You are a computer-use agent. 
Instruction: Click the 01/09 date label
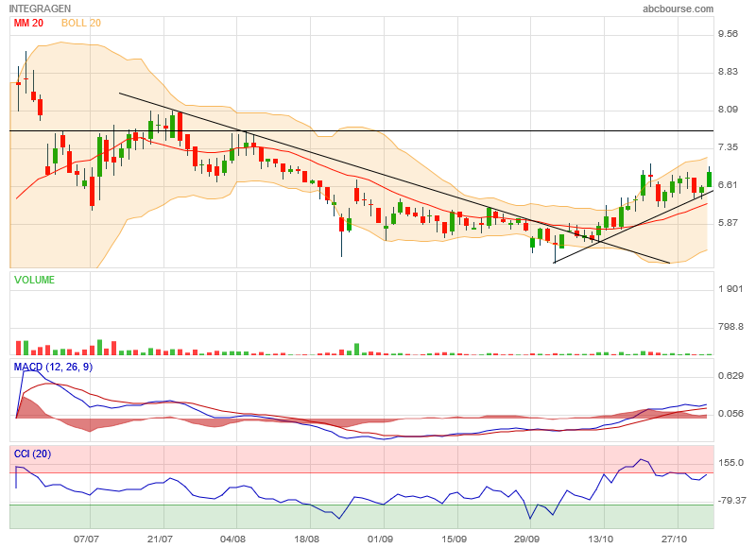tap(380, 539)
